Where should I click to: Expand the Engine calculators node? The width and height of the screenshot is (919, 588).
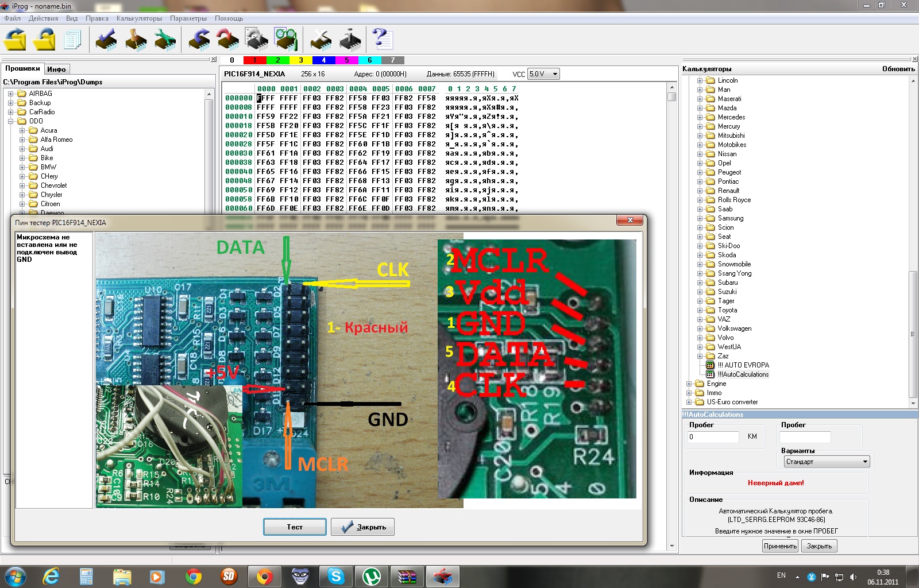coord(689,384)
